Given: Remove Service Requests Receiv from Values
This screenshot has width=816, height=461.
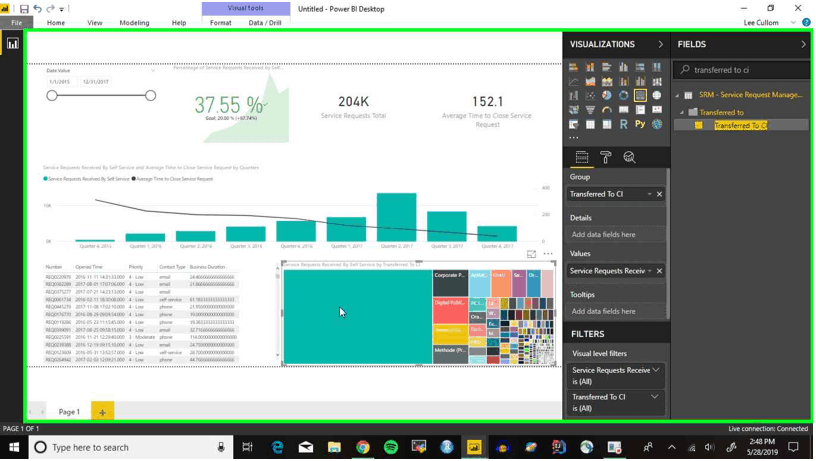Looking at the screenshot, I should (x=659, y=271).
